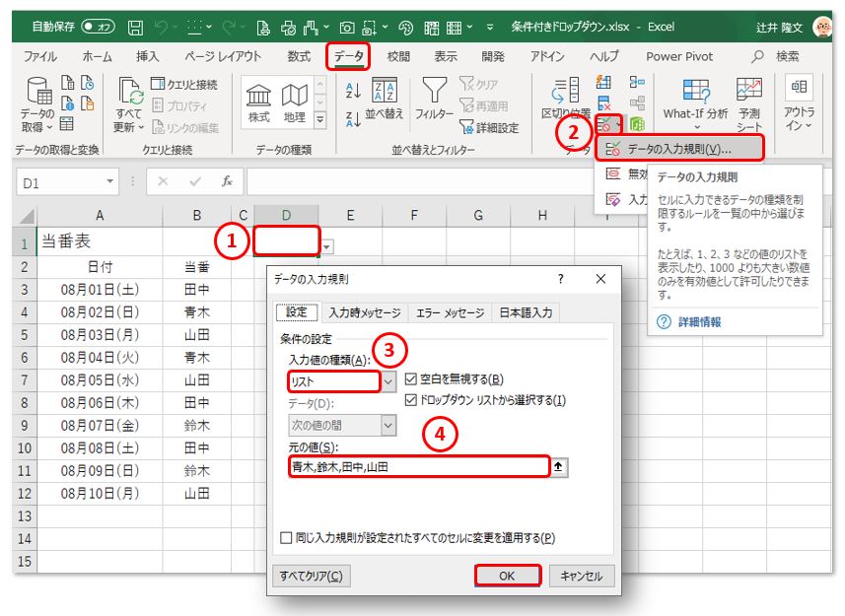Toggle the フィルター (Filter) funnel icon
The image size is (845, 616).
pyautogui.click(x=435, y=91)
